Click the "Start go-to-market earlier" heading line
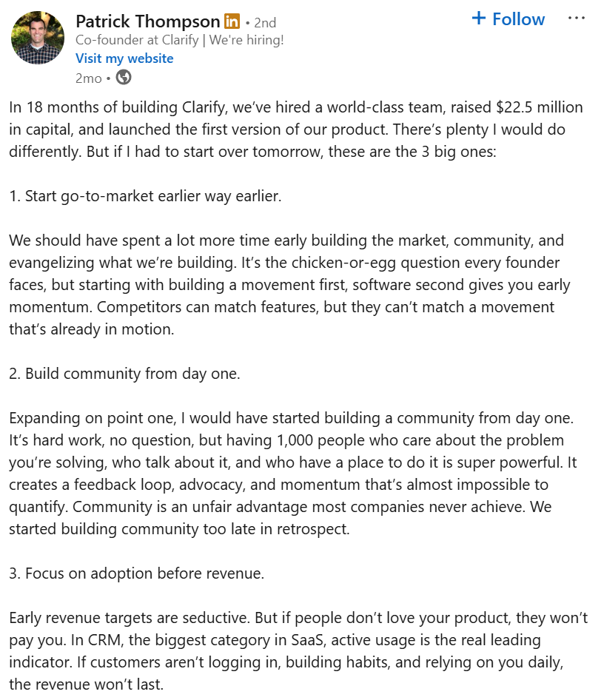This screenshot has height=700, width=604. 146,196
